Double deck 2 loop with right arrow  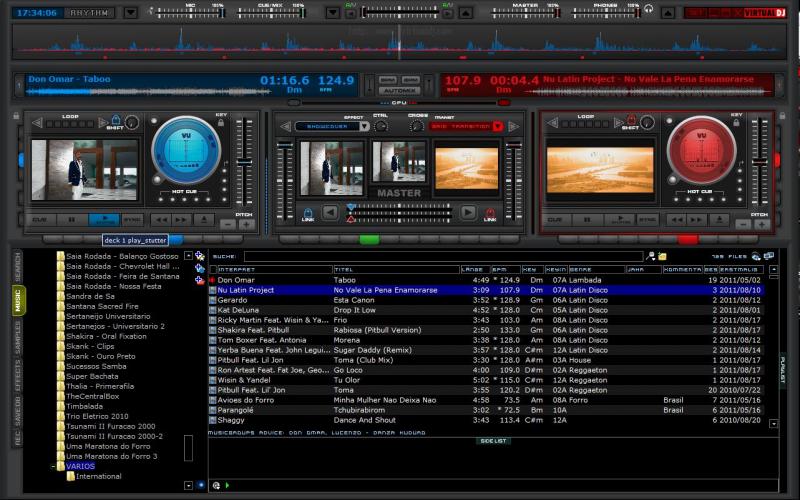pyautogui.click(x=618, y=123)
